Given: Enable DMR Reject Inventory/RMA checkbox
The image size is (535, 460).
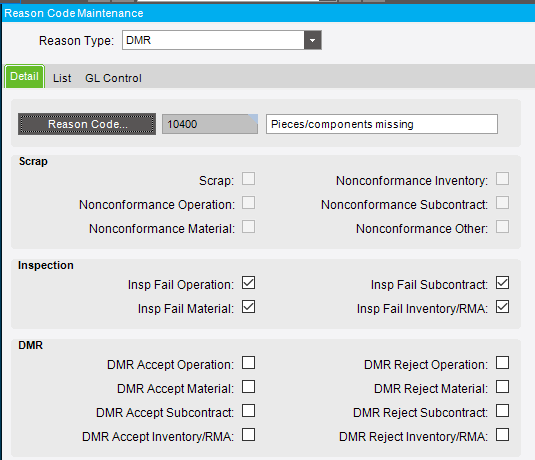Looking at the screenshot, I should [x=503, y=435].
